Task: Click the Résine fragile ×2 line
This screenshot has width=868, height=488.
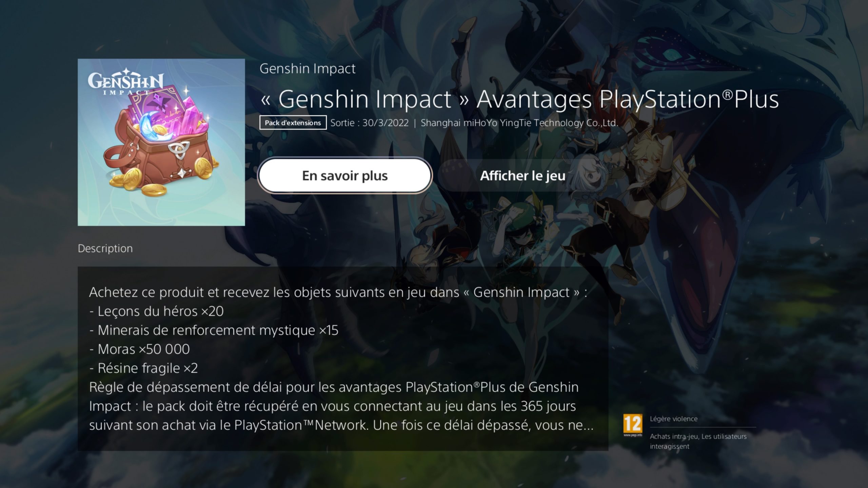Action: (x=143, y=368)
